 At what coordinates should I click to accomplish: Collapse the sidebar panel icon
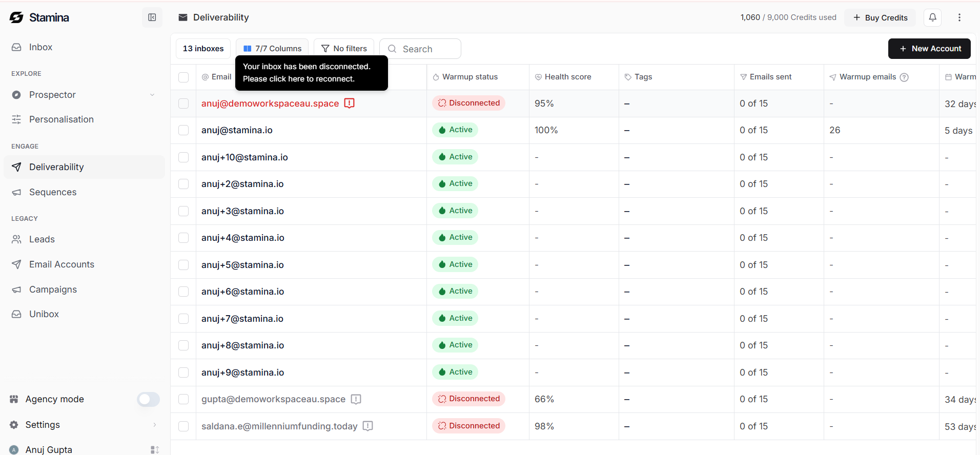[x=152, y=17]
